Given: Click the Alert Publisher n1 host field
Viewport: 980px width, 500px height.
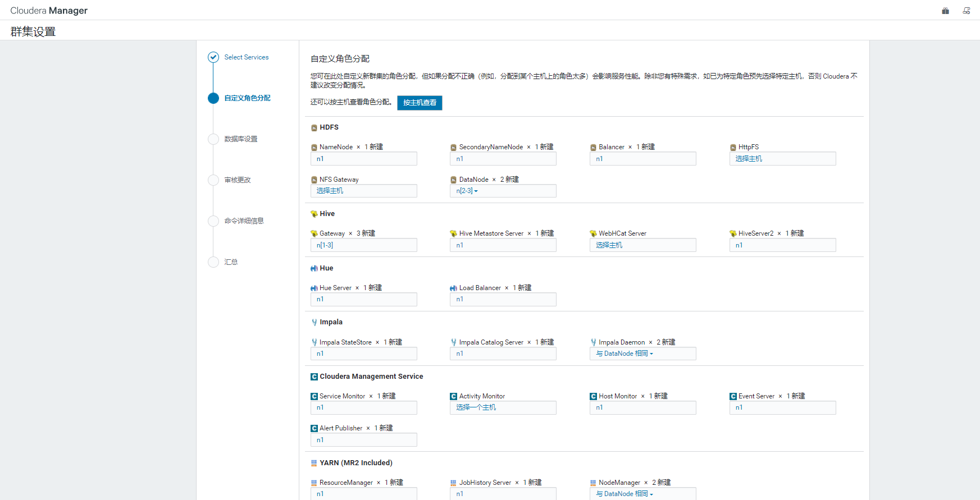Looking at the screenshot, I should click(x=363, y=440).
